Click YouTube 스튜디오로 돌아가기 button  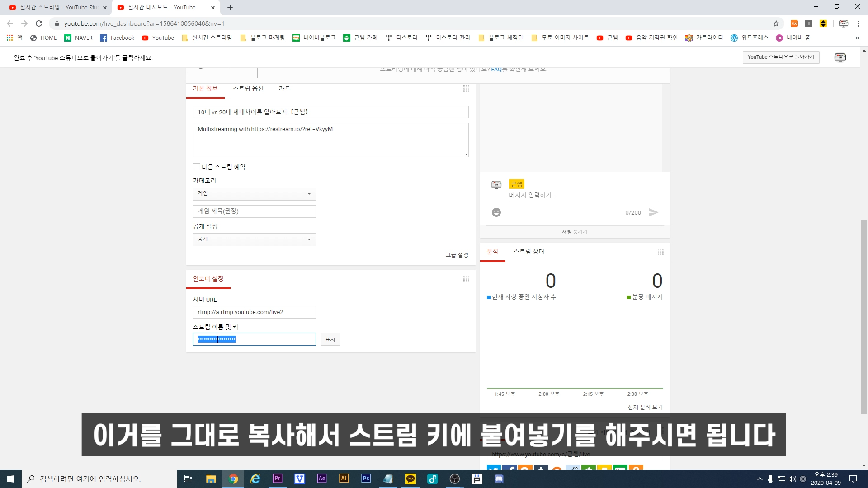point(781,57)
